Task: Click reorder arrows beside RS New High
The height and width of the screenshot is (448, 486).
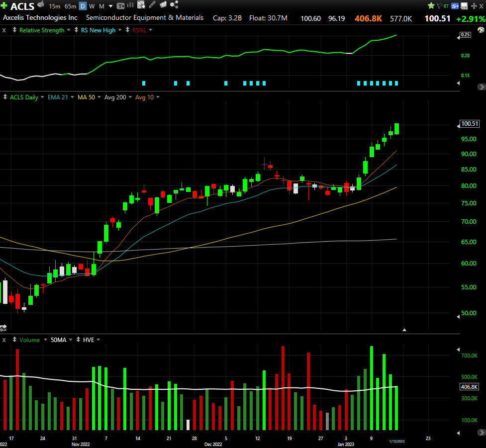Action: point(76,30)
